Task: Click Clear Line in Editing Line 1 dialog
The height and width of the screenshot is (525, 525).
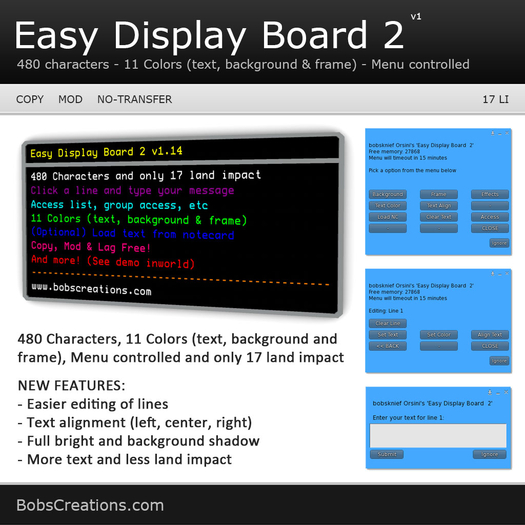Action: coord(388,323)
